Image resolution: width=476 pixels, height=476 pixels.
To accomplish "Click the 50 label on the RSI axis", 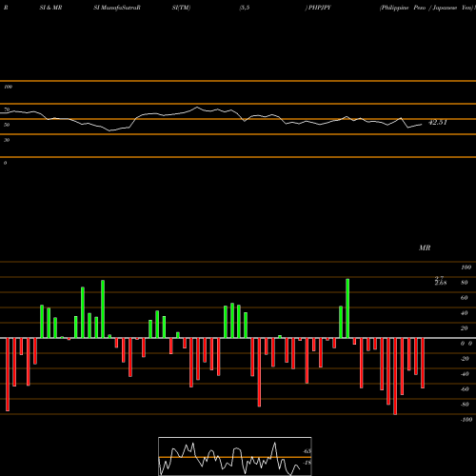I will (7, 125).
